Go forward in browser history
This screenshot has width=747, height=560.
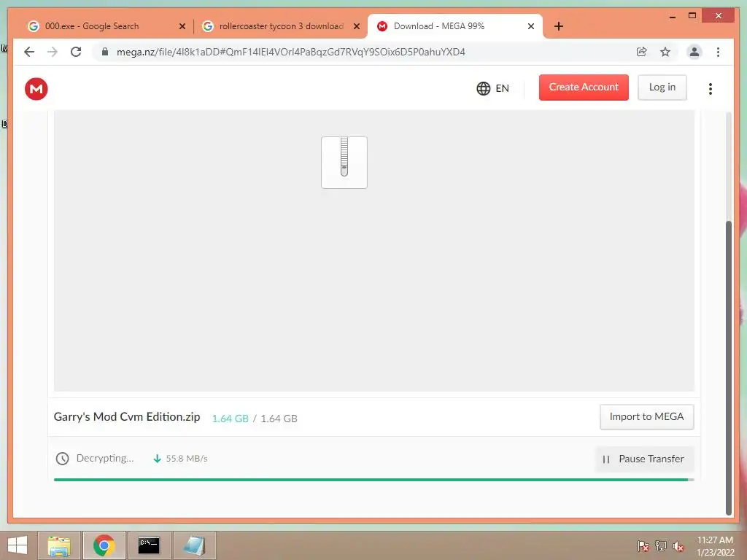[53, 52]
